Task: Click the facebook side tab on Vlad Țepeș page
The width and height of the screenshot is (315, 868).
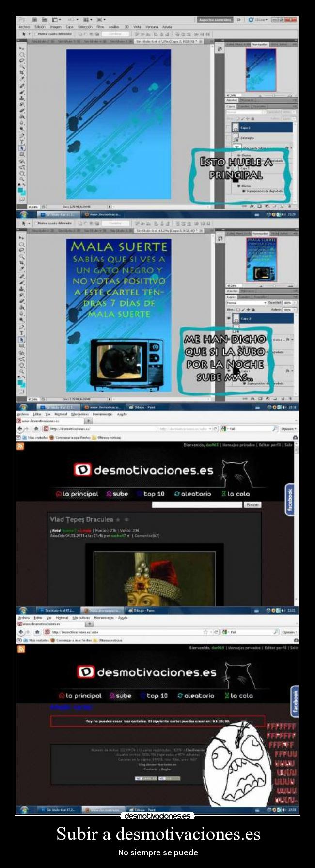Action: 290,500
